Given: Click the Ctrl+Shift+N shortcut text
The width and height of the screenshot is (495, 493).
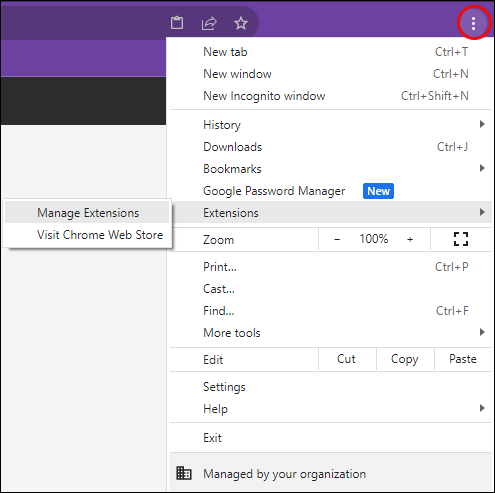Looking at the screenshot, I should [435, 96].
